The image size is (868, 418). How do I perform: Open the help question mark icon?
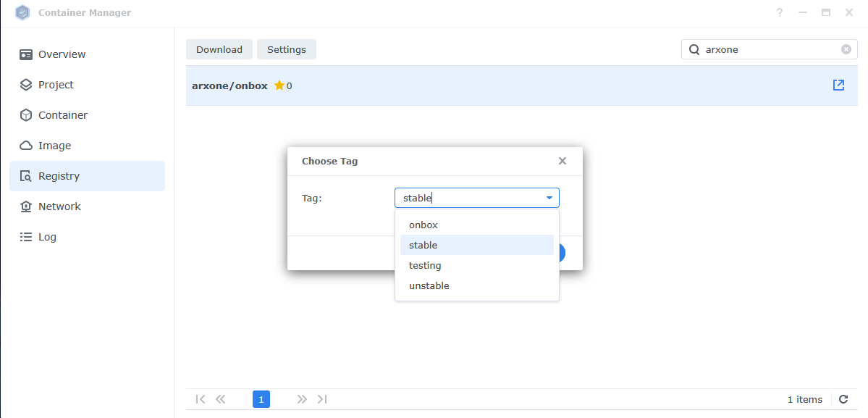point(780,13)
